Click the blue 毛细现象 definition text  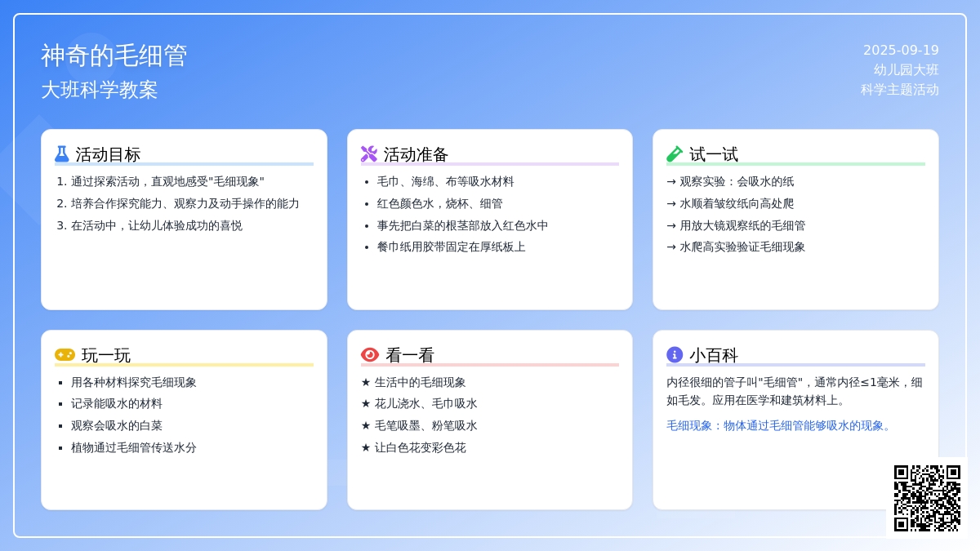pos(780,425)
